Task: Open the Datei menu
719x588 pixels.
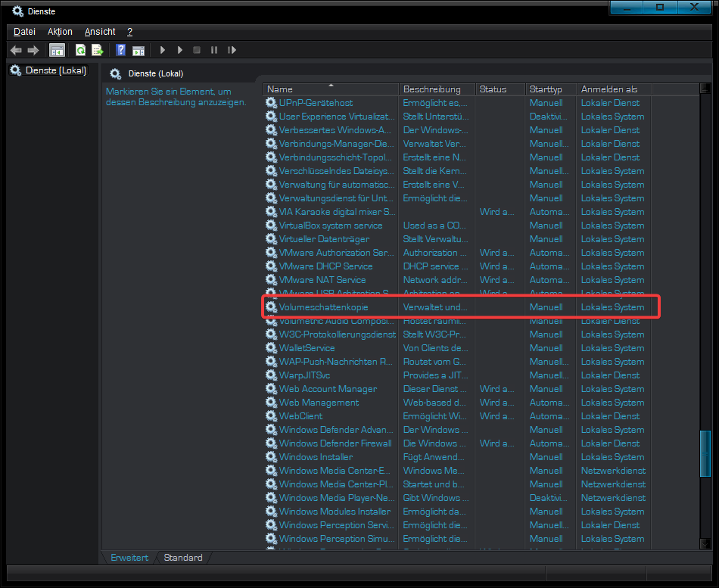Action: pyautogui.click(x=24, y=32)
